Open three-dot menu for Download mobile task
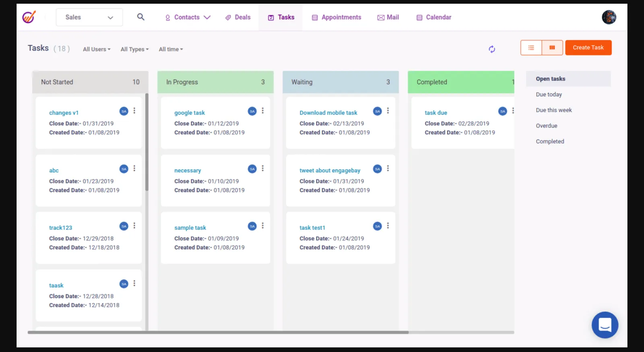This screenshot has height=352, width=644. (388, 110)
